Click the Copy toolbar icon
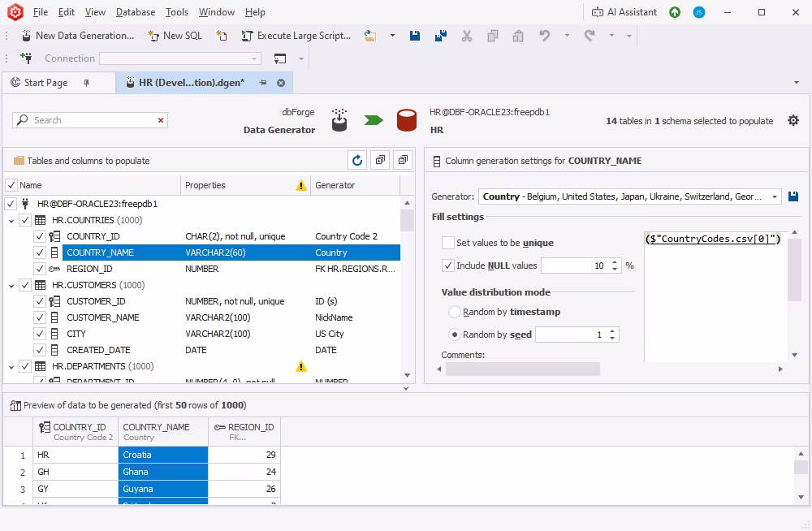Screen dimensions: 812x531 [493, 36]
